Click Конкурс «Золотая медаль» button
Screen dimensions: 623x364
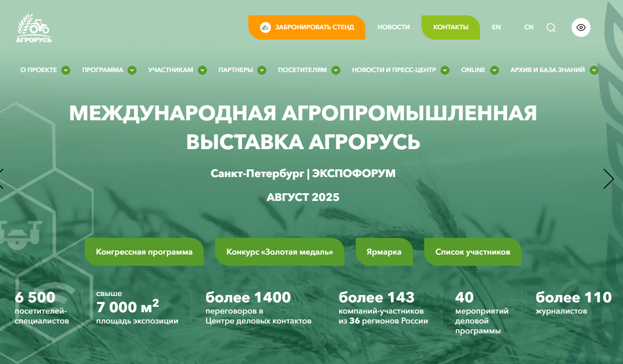coord(279,252)
